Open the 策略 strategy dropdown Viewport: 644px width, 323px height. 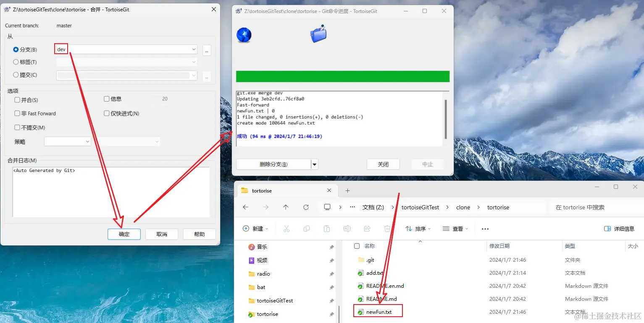[88, 141]
